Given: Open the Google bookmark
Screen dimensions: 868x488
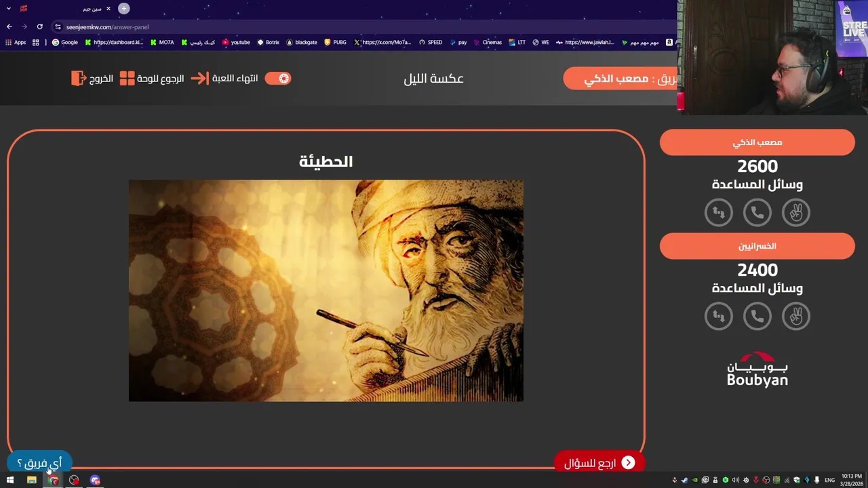Looking at the screenshot, I should pyautogui.click(x=65, y=42).
